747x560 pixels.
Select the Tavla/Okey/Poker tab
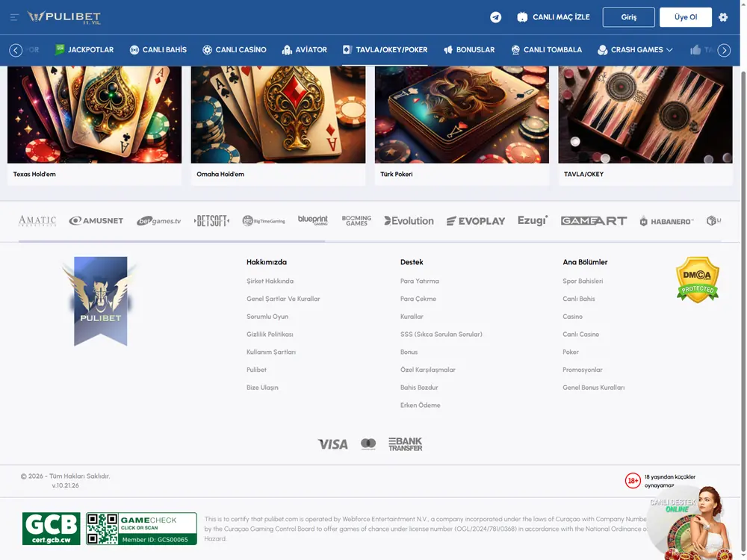(x=385, y=50)
